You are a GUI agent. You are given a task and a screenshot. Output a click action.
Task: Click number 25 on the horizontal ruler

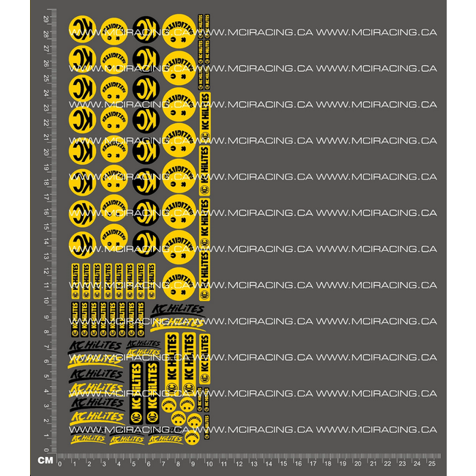(x=431, y=464)
